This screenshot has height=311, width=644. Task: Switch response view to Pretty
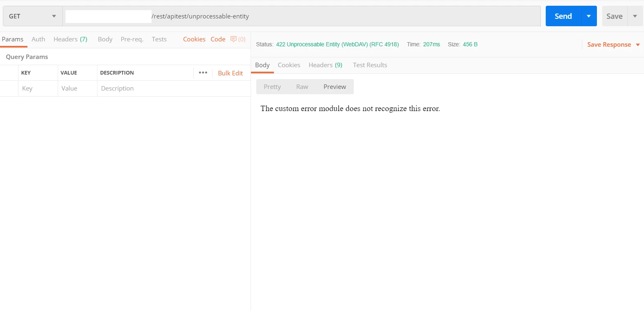(272, 87)
